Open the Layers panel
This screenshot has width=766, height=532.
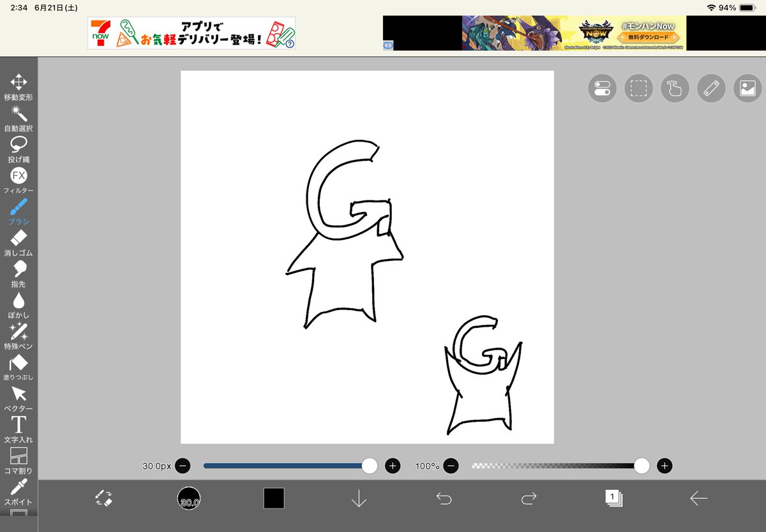(614, 499)
